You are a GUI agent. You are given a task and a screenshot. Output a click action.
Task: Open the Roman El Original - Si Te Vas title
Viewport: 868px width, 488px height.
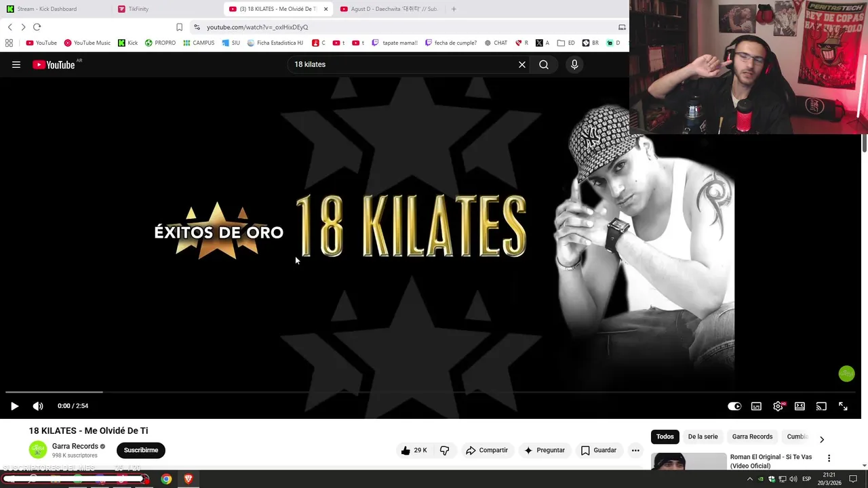coord(771,461)
